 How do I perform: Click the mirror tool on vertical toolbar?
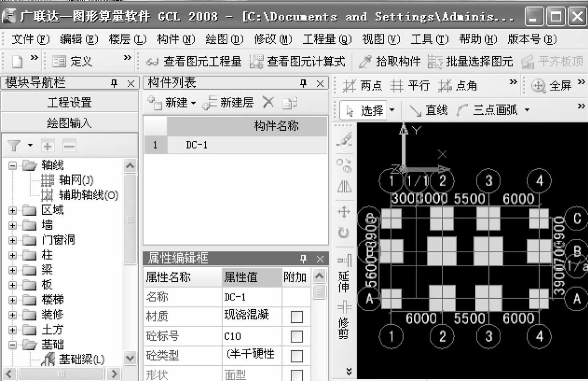[344, 187]
